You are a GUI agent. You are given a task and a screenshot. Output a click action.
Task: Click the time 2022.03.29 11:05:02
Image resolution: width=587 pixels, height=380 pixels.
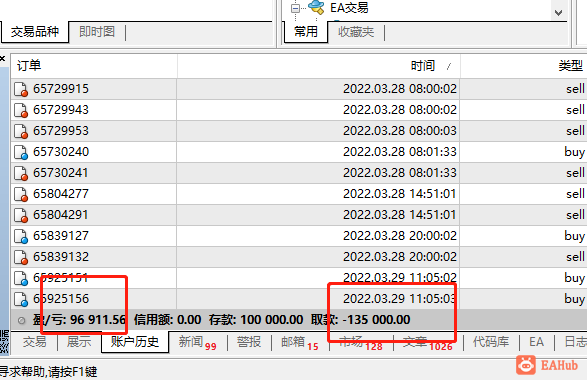[400, 278]
